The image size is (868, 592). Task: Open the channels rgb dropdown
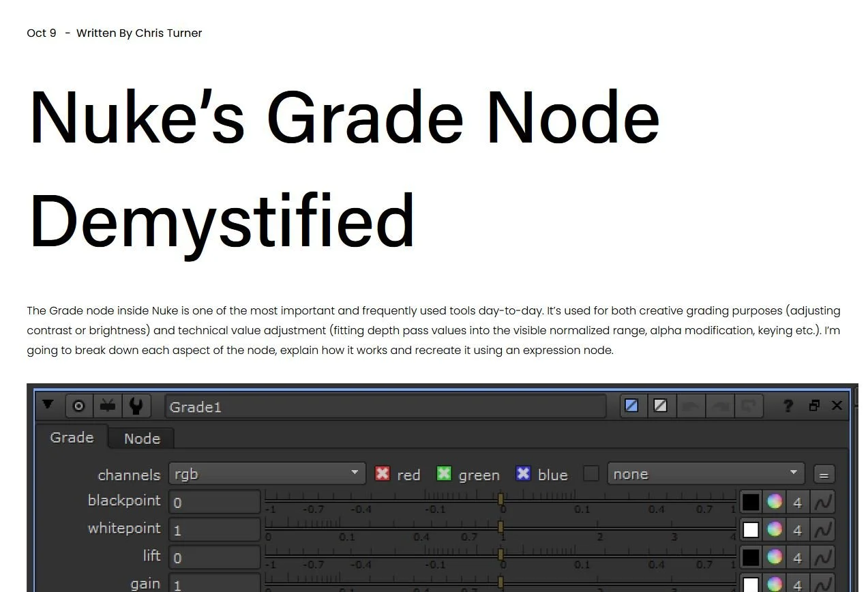[267, 474]
